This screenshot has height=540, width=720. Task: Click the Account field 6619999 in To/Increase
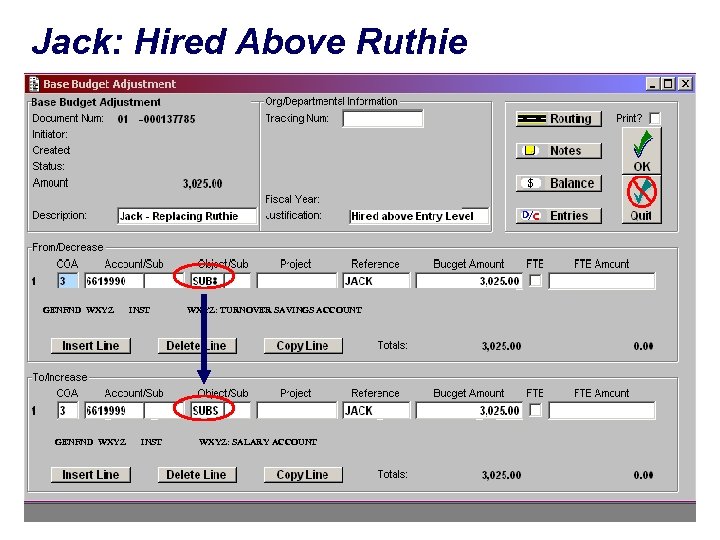point(114,410)
